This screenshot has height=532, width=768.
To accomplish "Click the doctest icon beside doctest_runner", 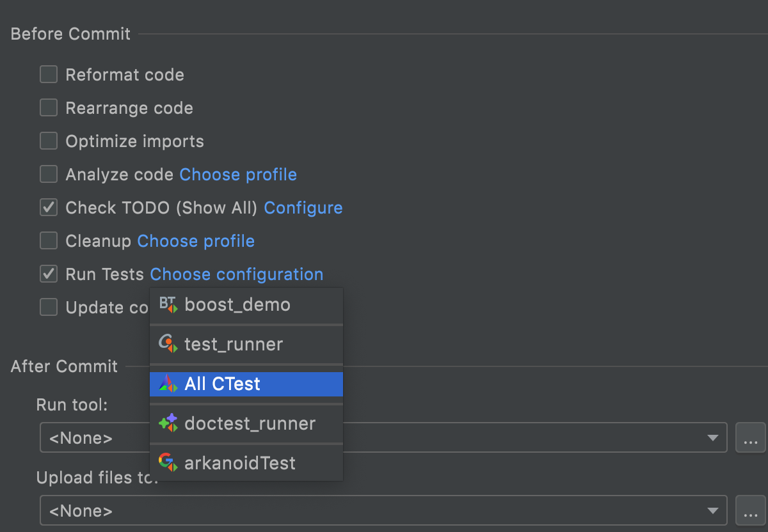I will coord(168,423).
